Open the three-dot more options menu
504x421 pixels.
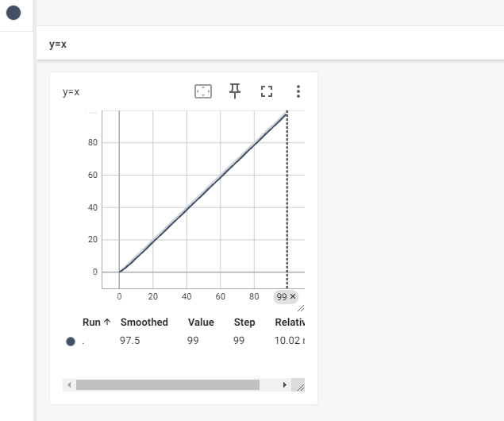click(298, 91)
